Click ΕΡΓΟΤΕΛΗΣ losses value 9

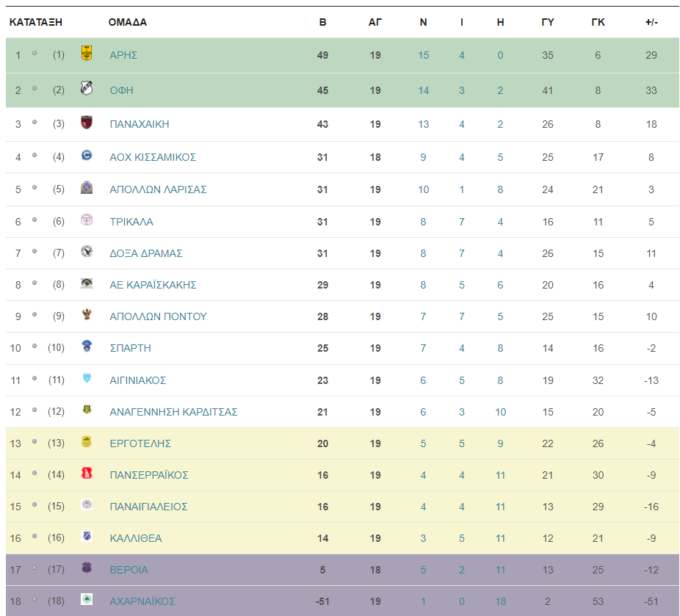click(501, 443)
